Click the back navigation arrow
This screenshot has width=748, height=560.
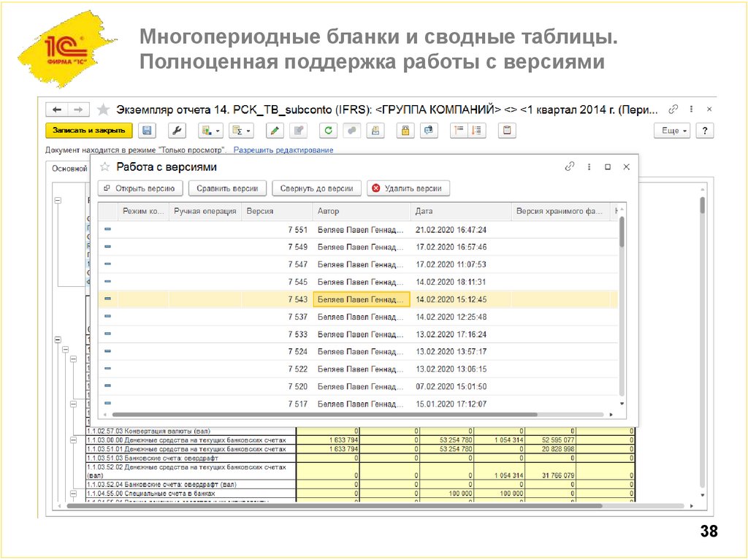(x=57, y=109)
